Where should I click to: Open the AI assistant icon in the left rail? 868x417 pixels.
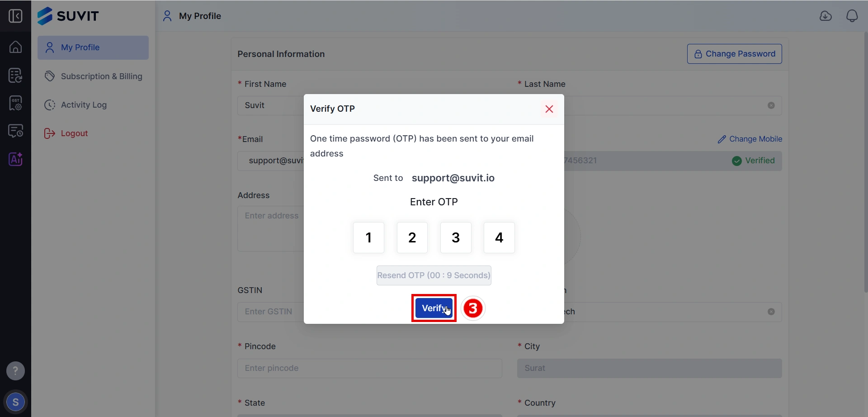point(15,159)
